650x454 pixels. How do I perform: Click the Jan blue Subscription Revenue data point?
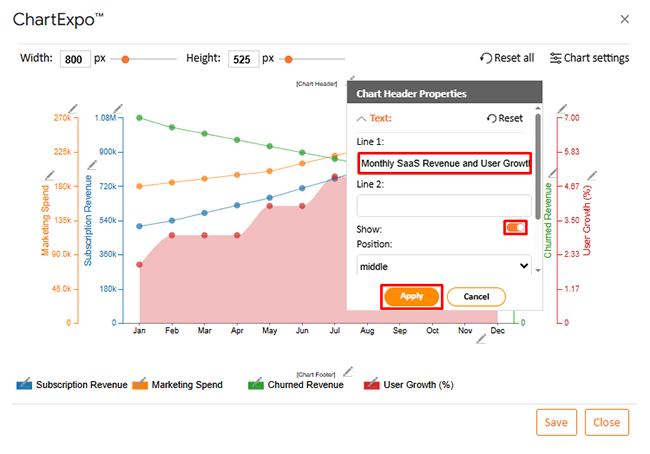tap(139, 226)
